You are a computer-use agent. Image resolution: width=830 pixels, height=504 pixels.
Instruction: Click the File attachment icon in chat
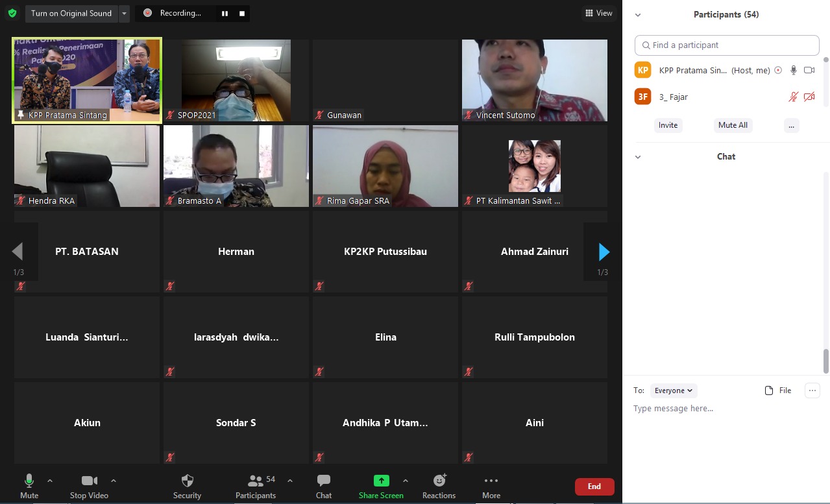770,390
